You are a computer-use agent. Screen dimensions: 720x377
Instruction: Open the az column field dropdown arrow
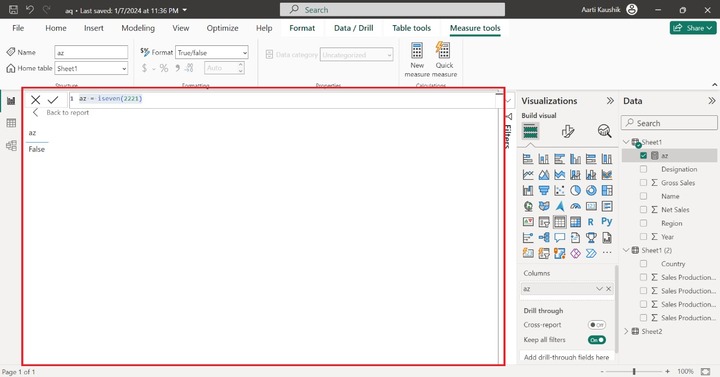pyautogui.click(x=599, y=289)
